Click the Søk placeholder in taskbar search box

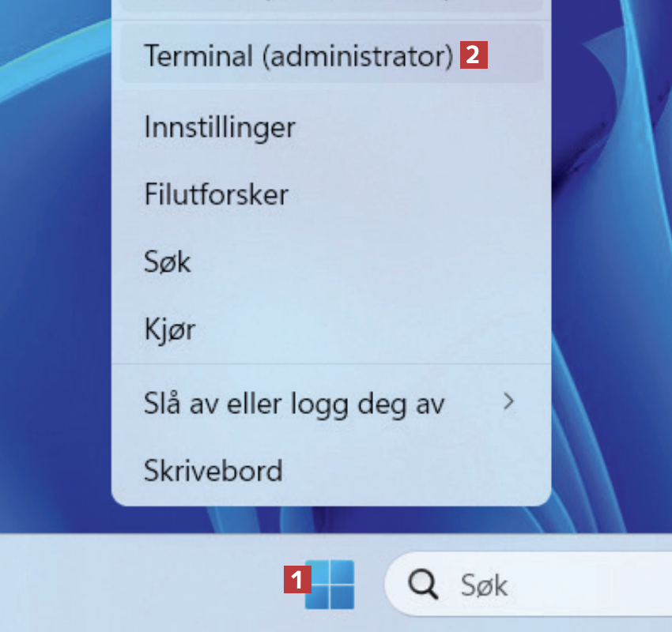484,585
